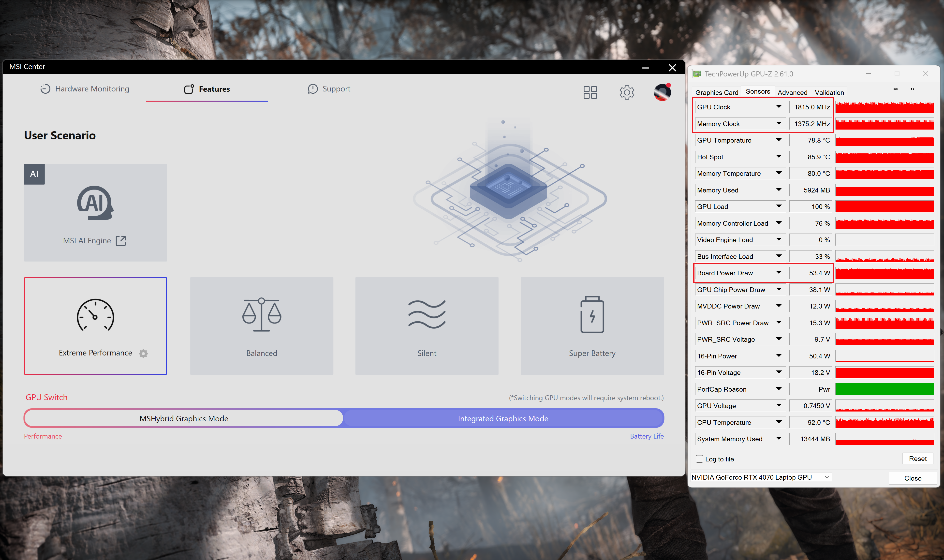The width and height of the screenshot is (944, 560).
Task: Choose the Balanced scales scenario
Action: 262,326
